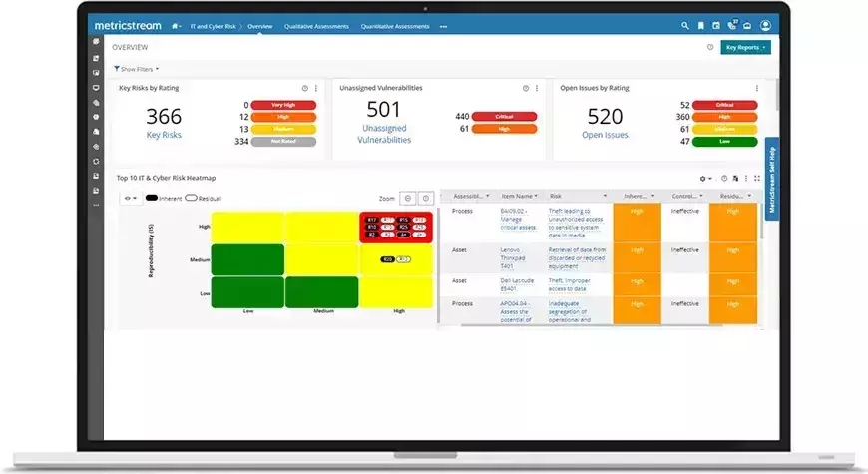Open the search magnifier in top bar
Screen dimensions: 868x474
[685, 26]
